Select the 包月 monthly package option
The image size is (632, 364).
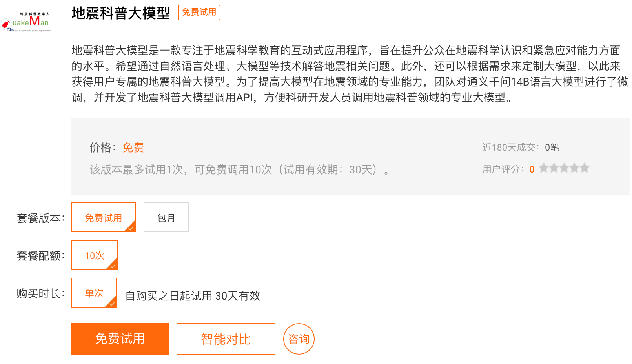[166, 217]
